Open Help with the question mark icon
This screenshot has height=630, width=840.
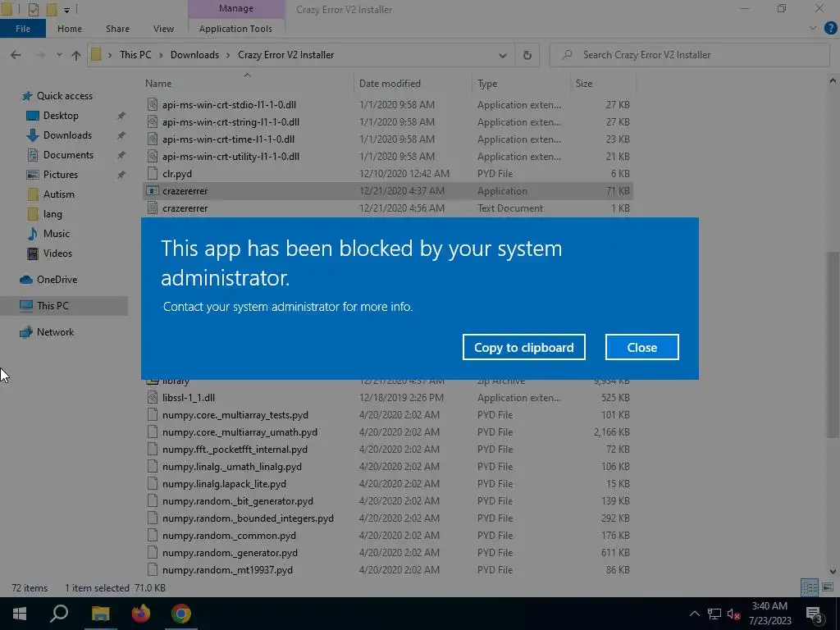830,29
